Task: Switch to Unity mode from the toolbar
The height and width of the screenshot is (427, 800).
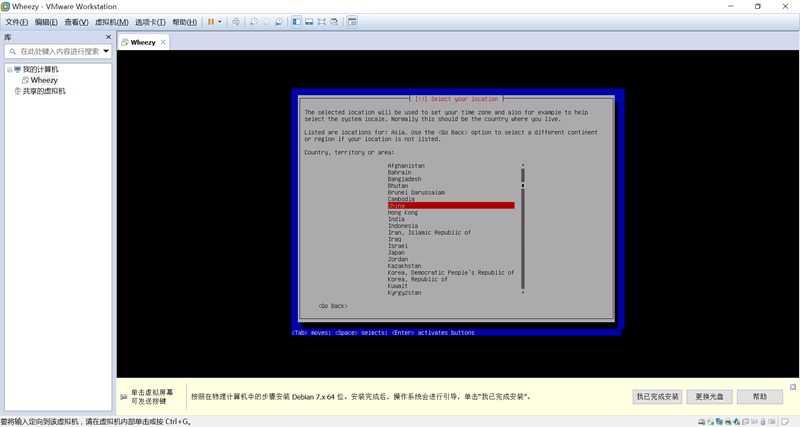Action: point(334,22)
